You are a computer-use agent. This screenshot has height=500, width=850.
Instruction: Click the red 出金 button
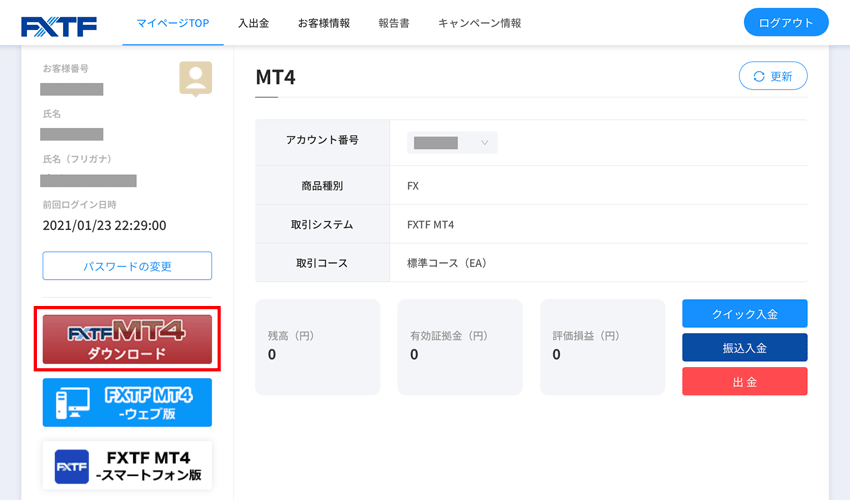[744, 381]
